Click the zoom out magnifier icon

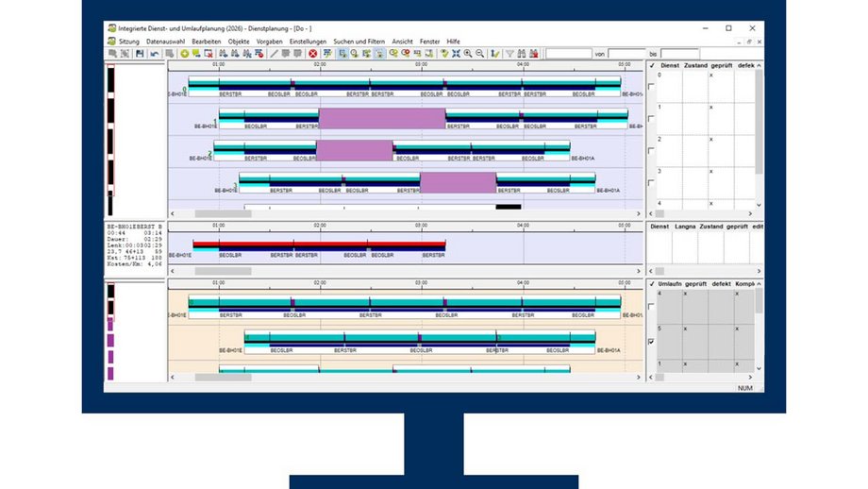(x=480, y=54)
